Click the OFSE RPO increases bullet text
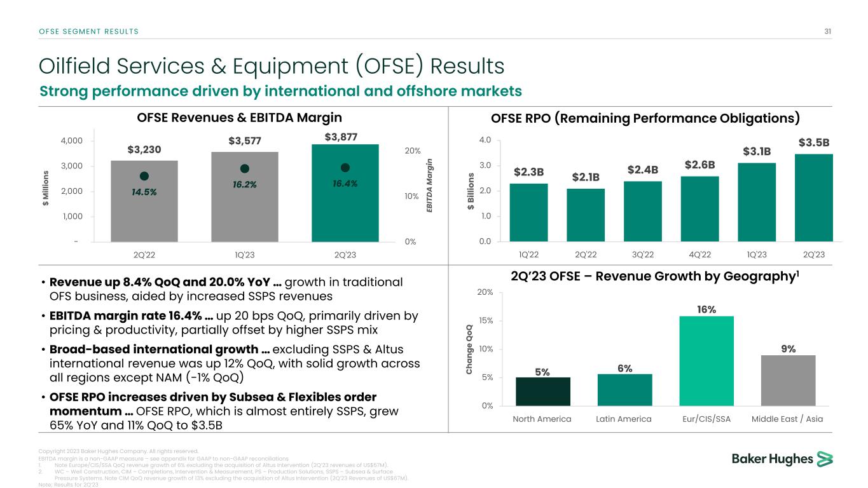Screen dimensions: 868x488 click(218, 410)
